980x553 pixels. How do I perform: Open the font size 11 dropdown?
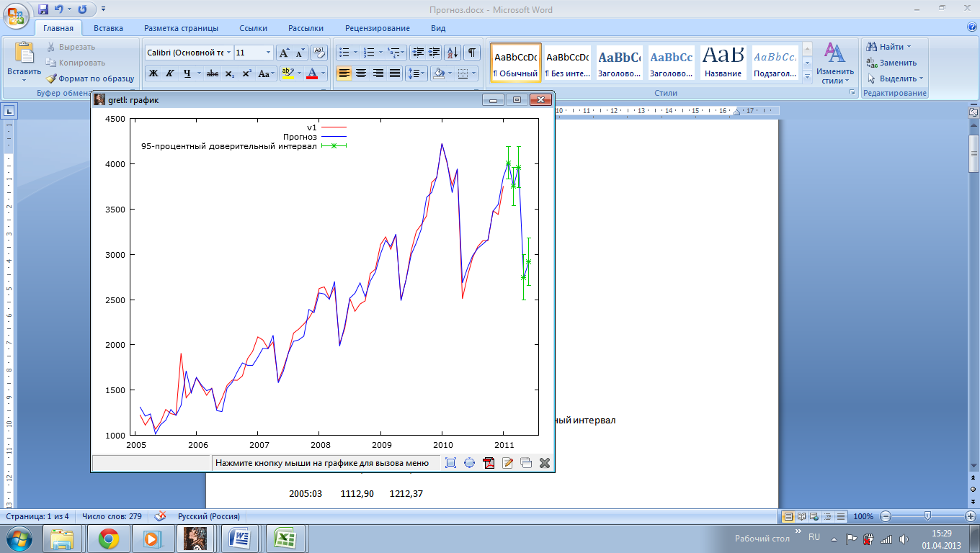[269, 53]
